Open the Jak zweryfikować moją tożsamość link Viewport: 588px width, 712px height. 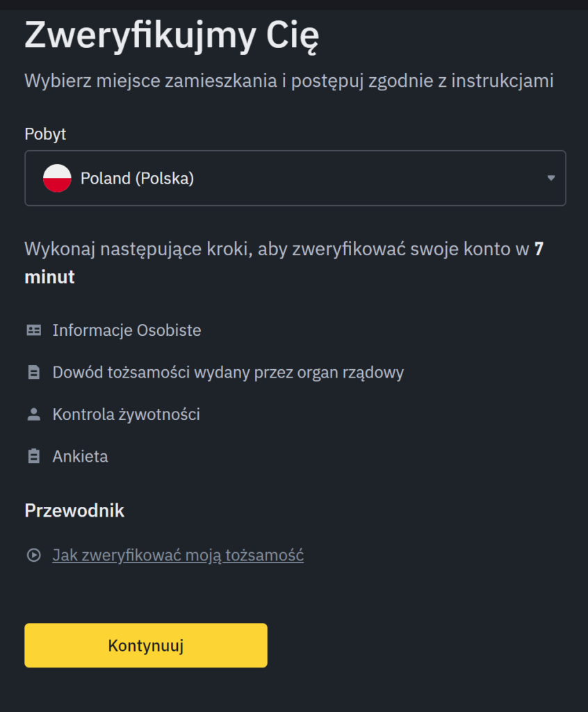178,556
